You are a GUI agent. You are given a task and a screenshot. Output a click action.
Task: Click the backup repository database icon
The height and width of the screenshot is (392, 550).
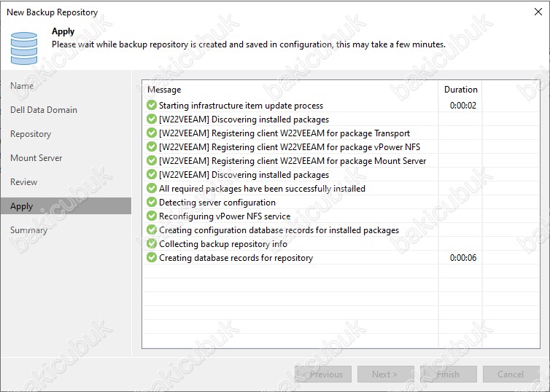pos(24,48)
